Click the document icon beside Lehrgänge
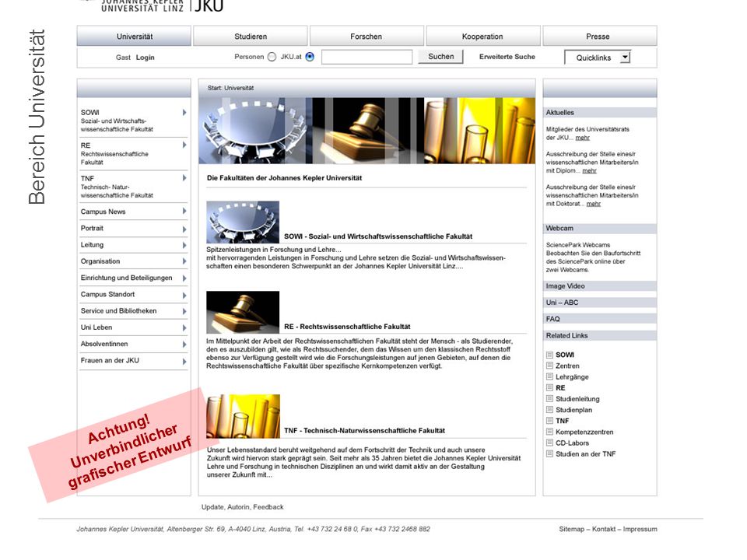 point(549,376)
